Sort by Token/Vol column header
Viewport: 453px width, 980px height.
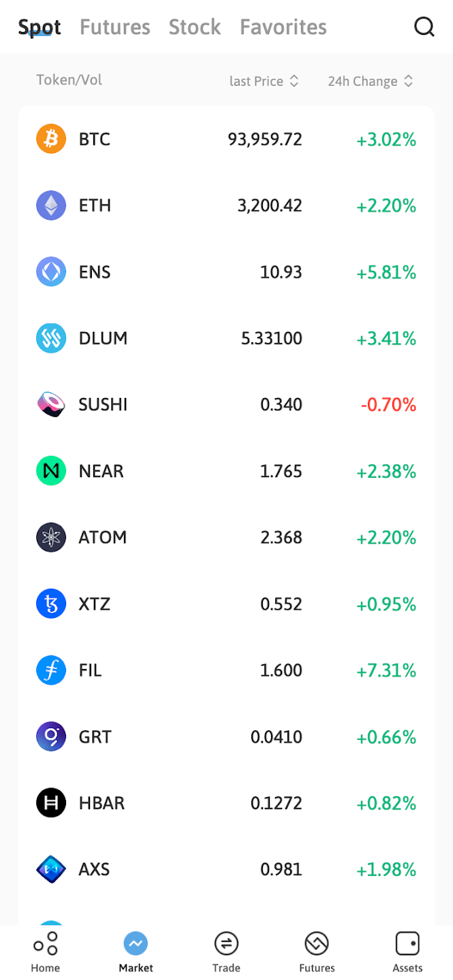click(69, 80)
